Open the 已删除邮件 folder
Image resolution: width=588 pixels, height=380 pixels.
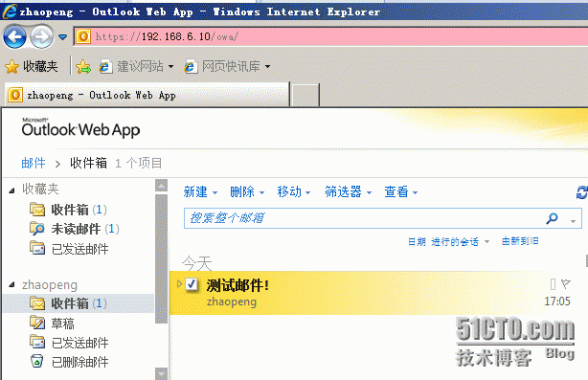pos(79,362)
